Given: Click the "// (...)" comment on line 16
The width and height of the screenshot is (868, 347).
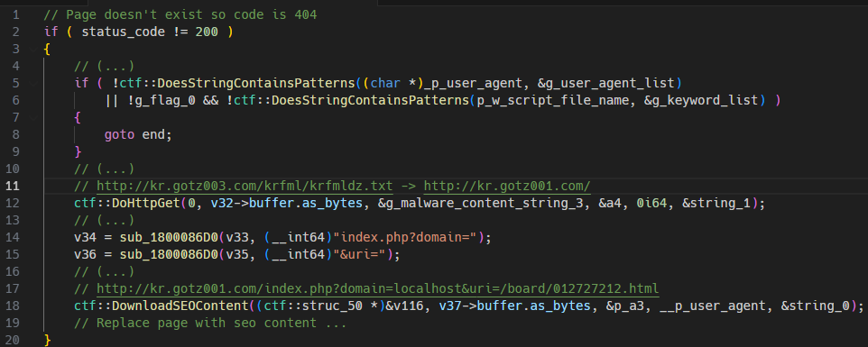Looking at the screenshot, I should 105,272.
